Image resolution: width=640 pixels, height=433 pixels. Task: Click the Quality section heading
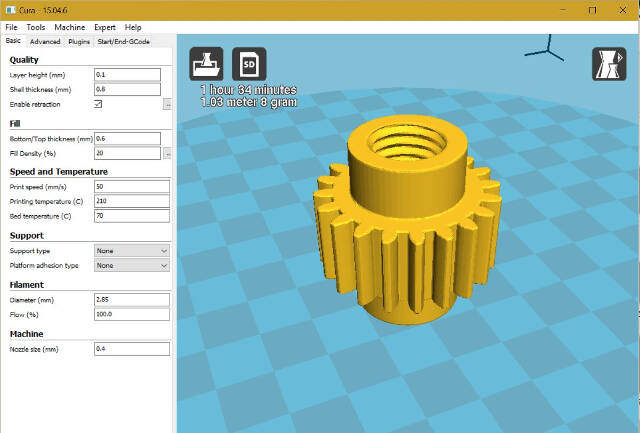(24, 60)
